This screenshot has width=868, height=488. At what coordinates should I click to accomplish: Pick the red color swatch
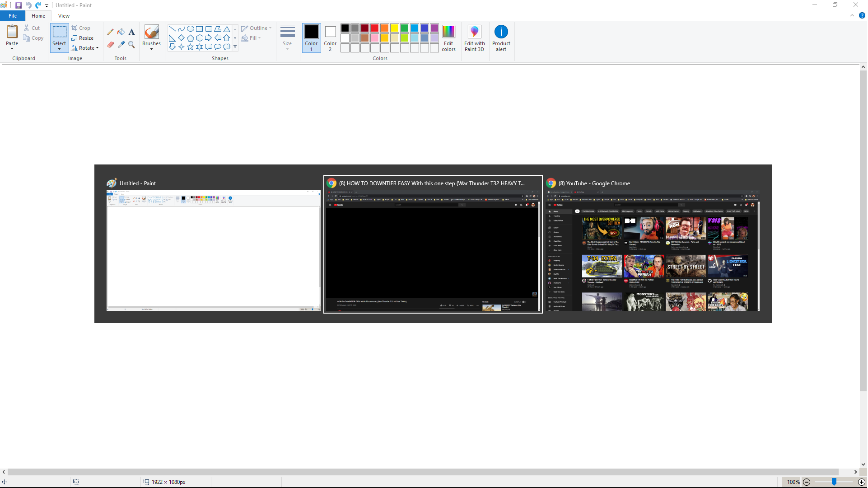tap(375, 28)
